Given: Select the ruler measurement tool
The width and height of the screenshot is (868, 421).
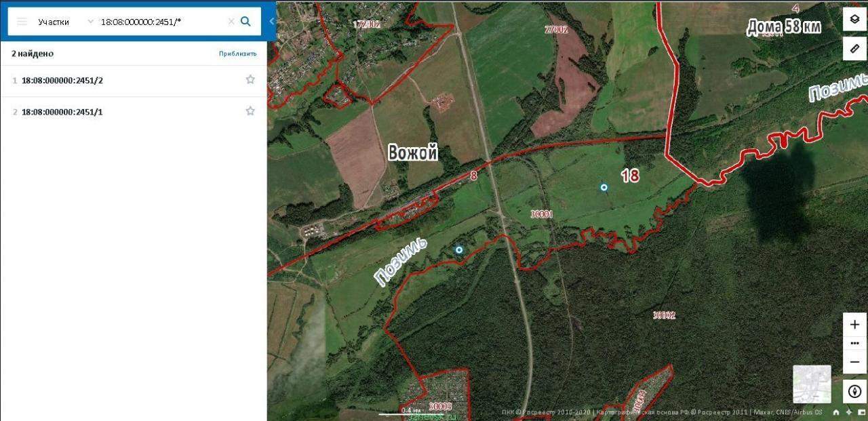Looking at the screenshot, I should pos(855,49).
